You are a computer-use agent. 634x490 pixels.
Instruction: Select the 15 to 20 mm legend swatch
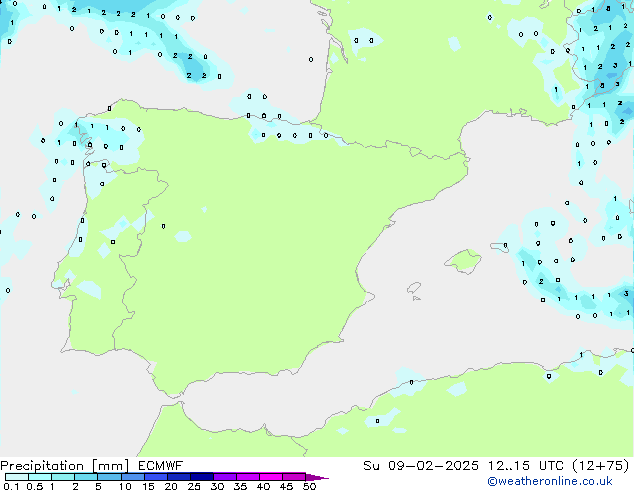155,477
